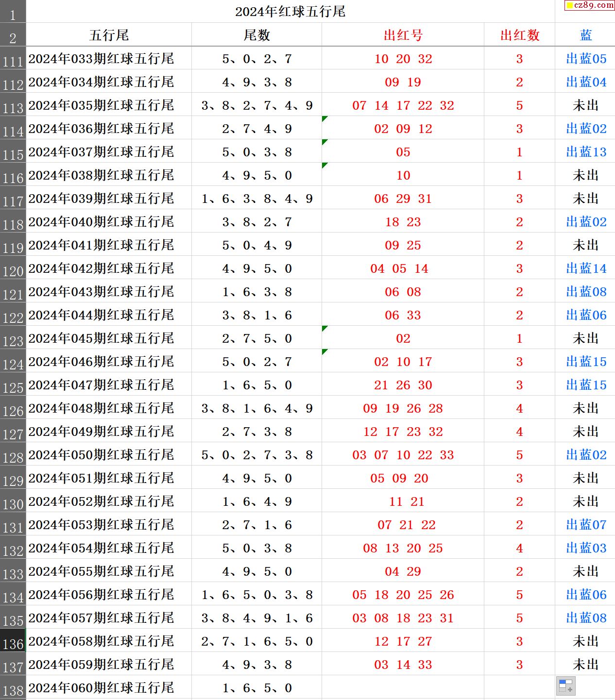
Task: Click the 五行尾 column header cell
Action: click(x=109, y=35)
